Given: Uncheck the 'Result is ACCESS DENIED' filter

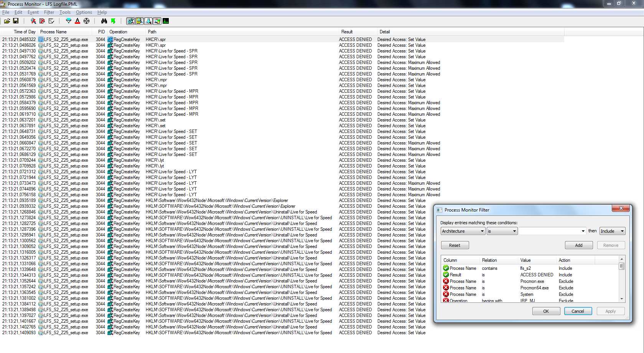Looking at the screenshot, I should click(x=446, y=275).
